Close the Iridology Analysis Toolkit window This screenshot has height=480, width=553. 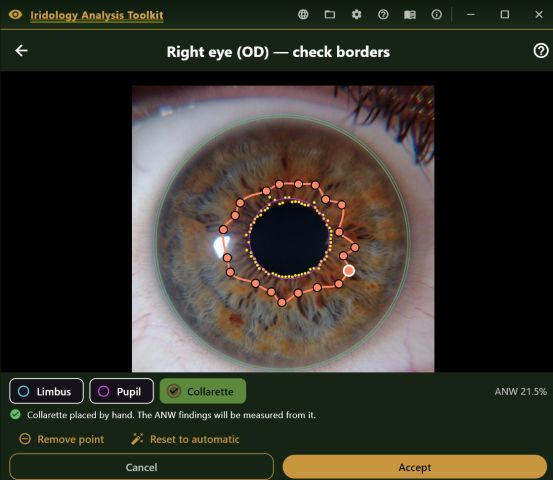coord(539,14)
